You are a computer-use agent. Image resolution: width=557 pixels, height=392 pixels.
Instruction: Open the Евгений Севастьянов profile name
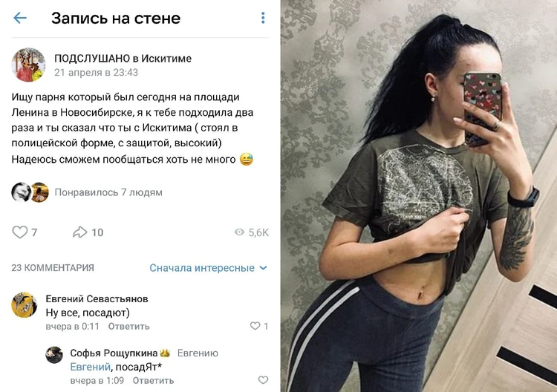[x=97, y=299]
